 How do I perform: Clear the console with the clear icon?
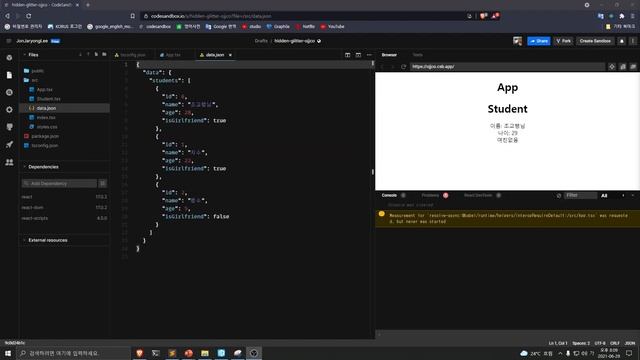(559, 196)
